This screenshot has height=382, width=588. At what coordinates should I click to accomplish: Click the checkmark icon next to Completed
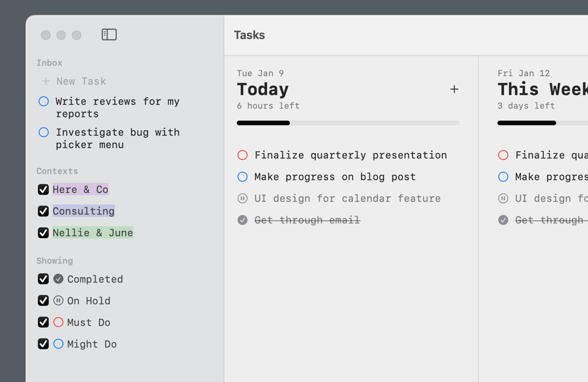click(x=58, y=279)
